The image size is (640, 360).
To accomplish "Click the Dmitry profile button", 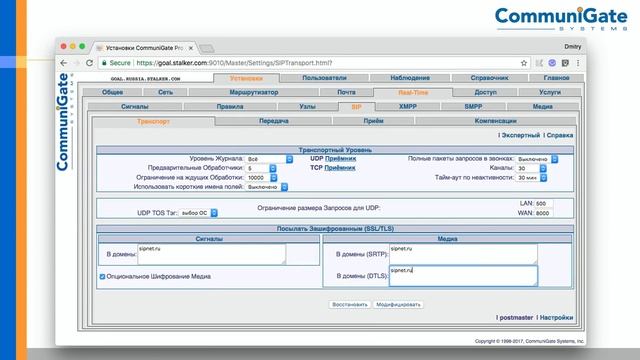I will point(573,47).
